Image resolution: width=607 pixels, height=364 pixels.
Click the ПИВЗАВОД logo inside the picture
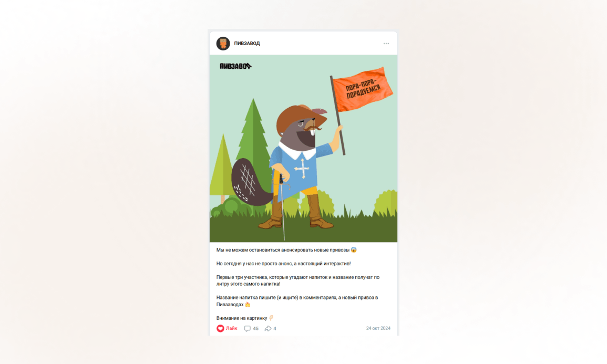[235, 66]
